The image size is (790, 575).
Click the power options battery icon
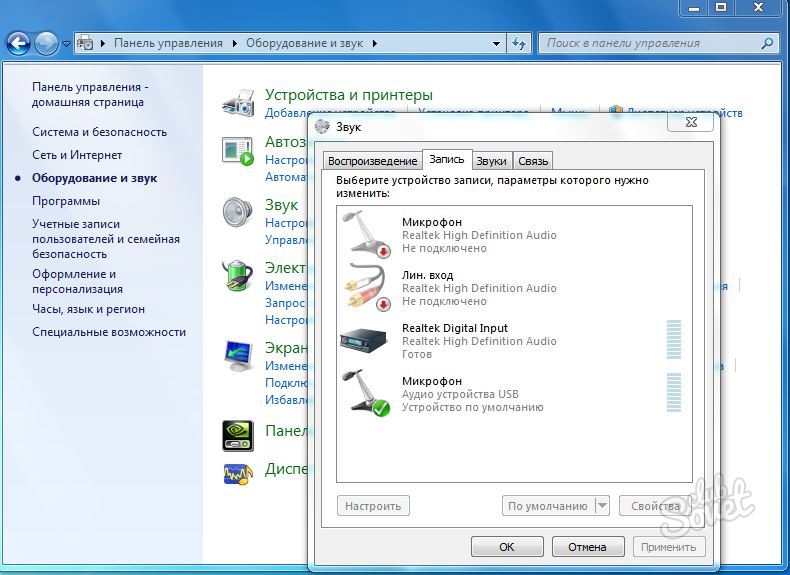pyautogui.click(x=237, y=276)
